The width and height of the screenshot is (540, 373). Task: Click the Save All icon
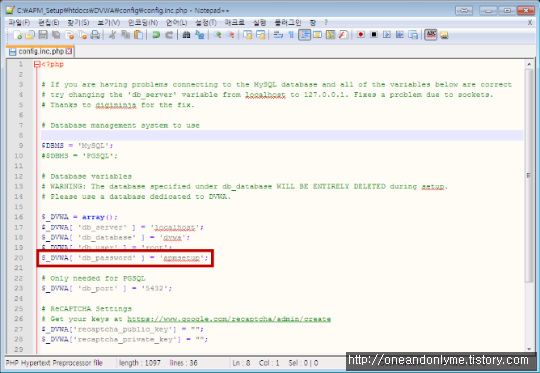click(x=56, y=35)
